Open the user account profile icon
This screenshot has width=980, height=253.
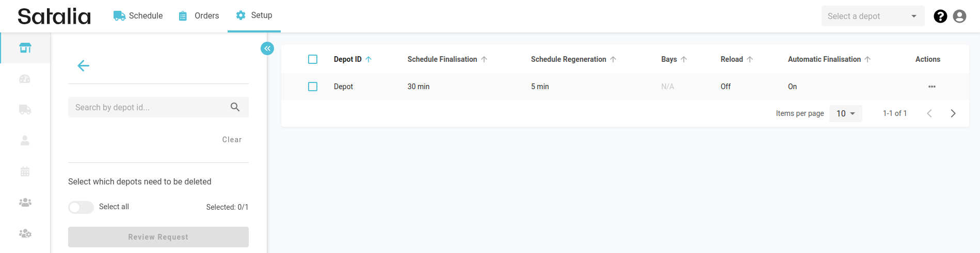coord(959,16)
